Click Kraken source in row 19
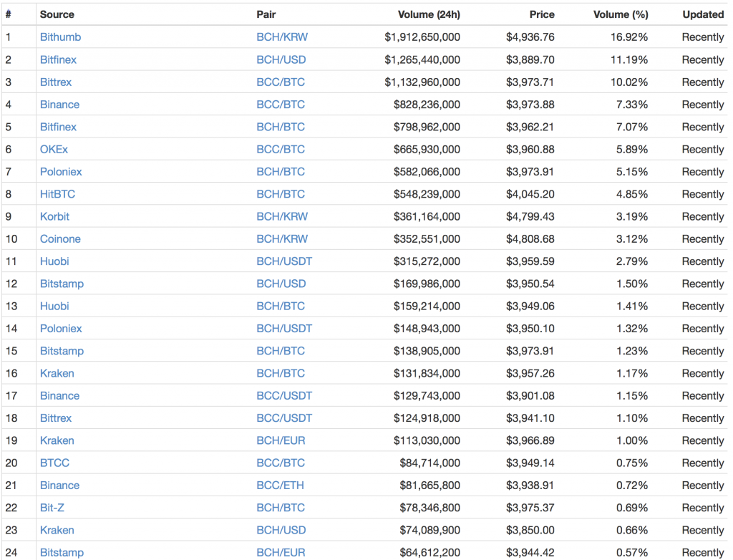Image resolution: width=733 pixels, height=560 pixels. tap(57, 440)
